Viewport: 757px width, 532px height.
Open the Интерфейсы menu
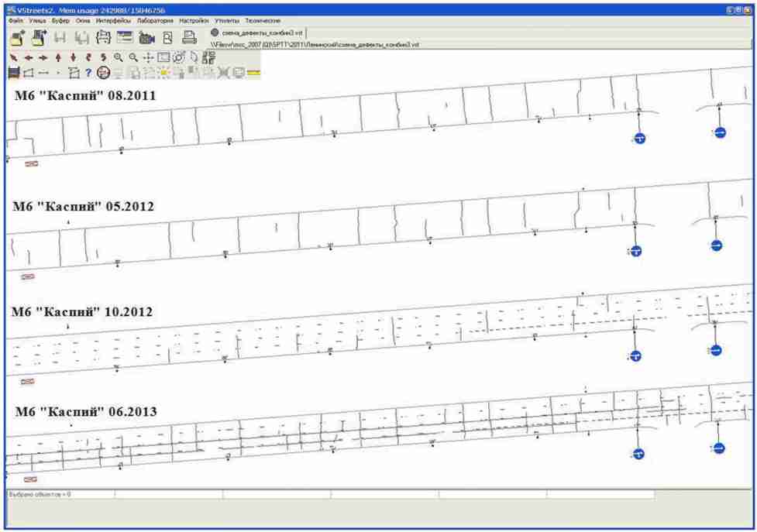(x=113, y=21)
